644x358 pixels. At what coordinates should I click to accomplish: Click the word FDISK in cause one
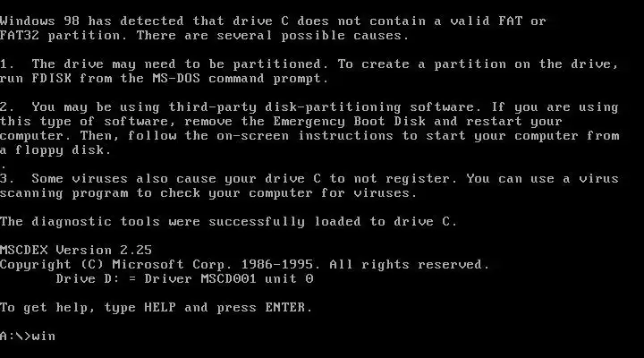(52, 78)
